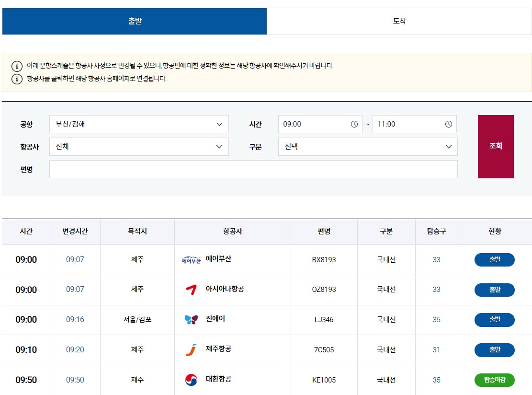The height and width of the screenshot is (395, 532).
Task: Click the 항공사 column header in the table
Action: point(233,231)
